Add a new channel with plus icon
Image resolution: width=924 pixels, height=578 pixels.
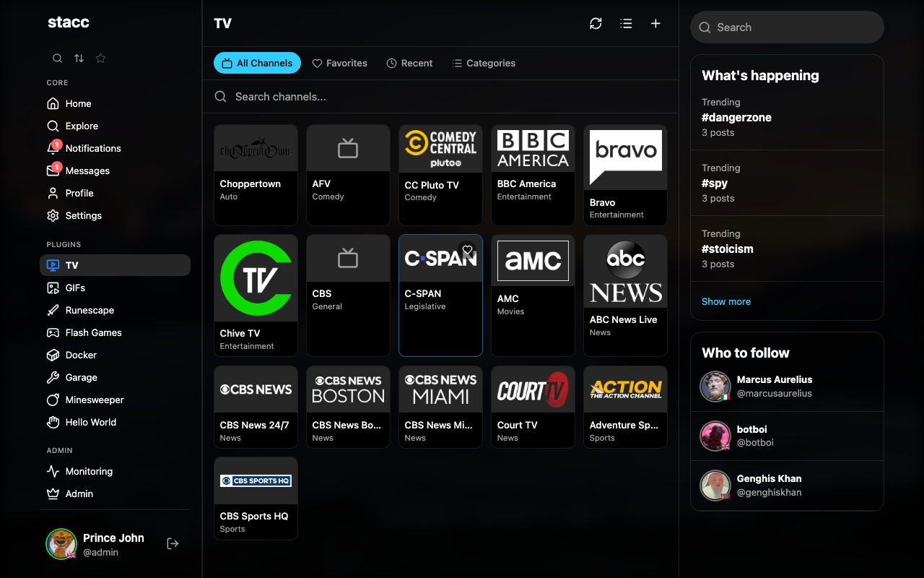(655, 23)
